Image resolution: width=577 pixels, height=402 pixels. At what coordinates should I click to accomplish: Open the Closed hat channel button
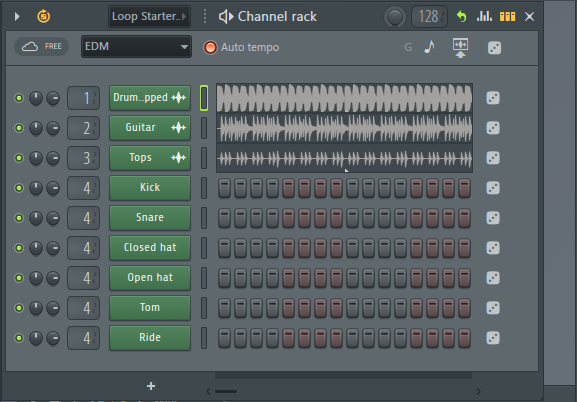pos(150,248)
